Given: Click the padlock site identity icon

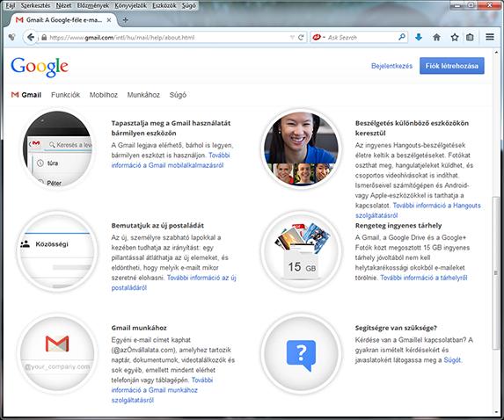Looking at the screenshot, I should (x=44, y=38).
